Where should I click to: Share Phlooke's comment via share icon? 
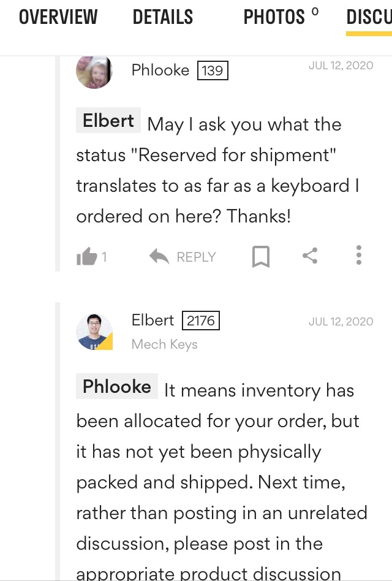click(310, 256)
